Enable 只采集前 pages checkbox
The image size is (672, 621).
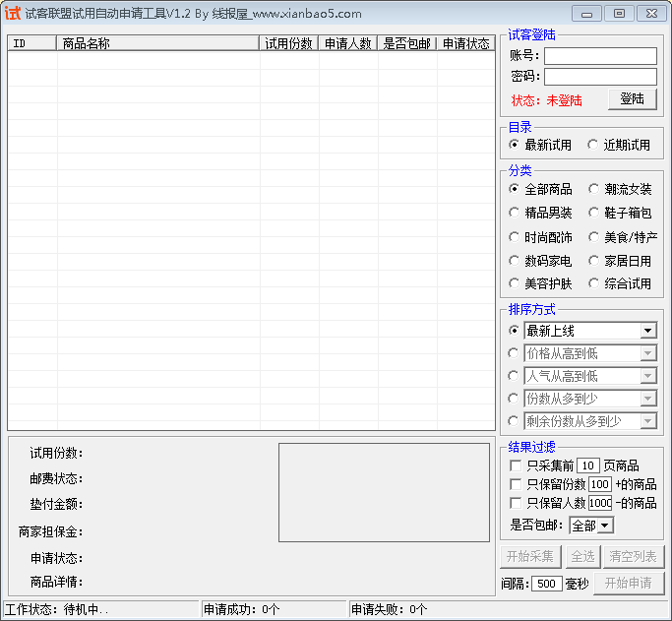[516, 466]
